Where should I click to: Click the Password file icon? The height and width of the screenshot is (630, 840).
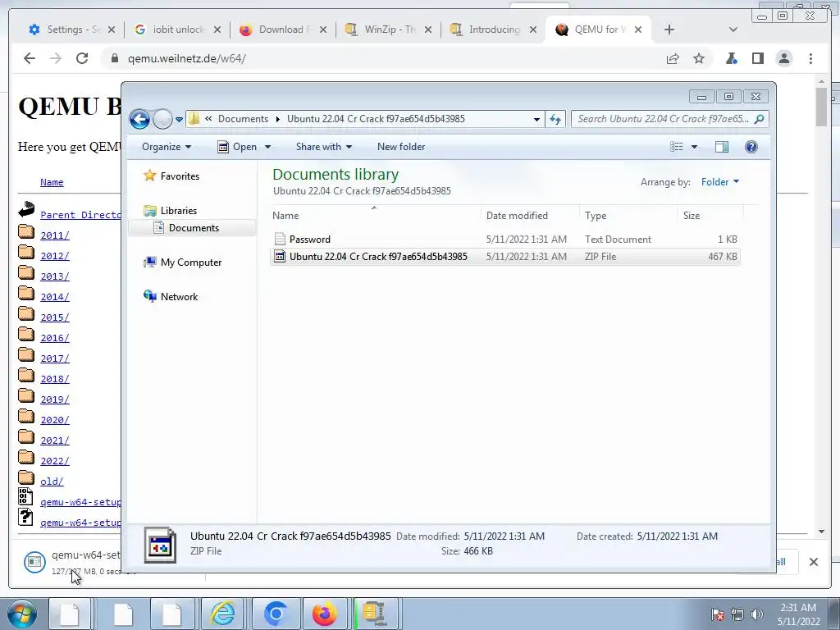pos(280,240)
